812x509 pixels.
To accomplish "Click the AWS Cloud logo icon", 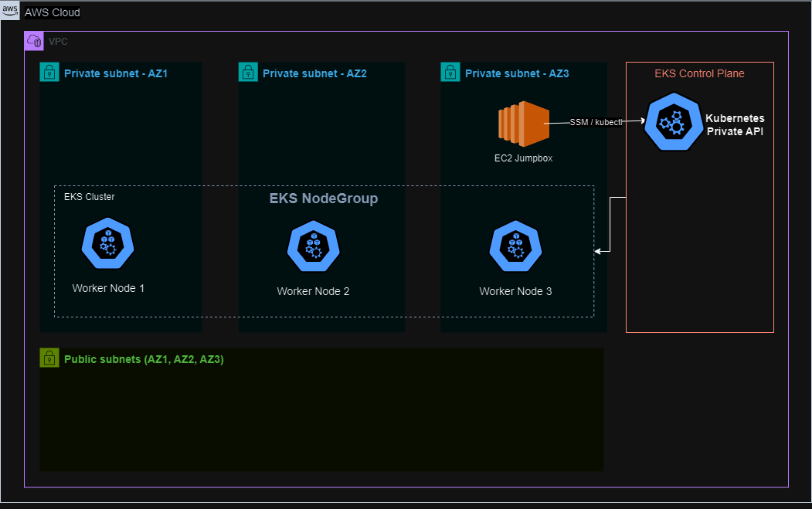I will [11, 12].
